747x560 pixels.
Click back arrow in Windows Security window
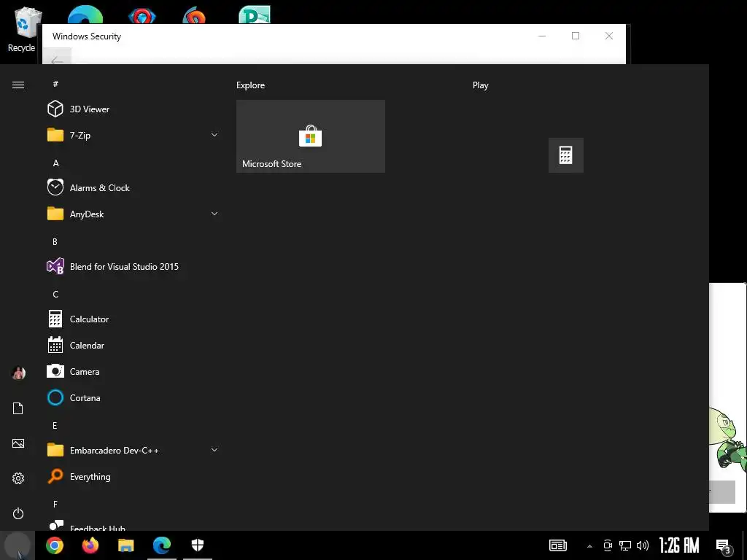pyautogui.click(x=57, y=57)
